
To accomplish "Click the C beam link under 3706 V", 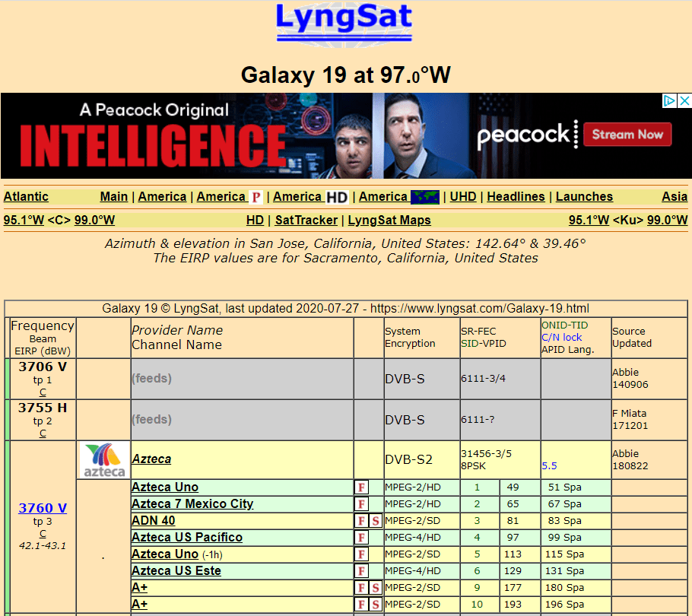I will [43, 392].
